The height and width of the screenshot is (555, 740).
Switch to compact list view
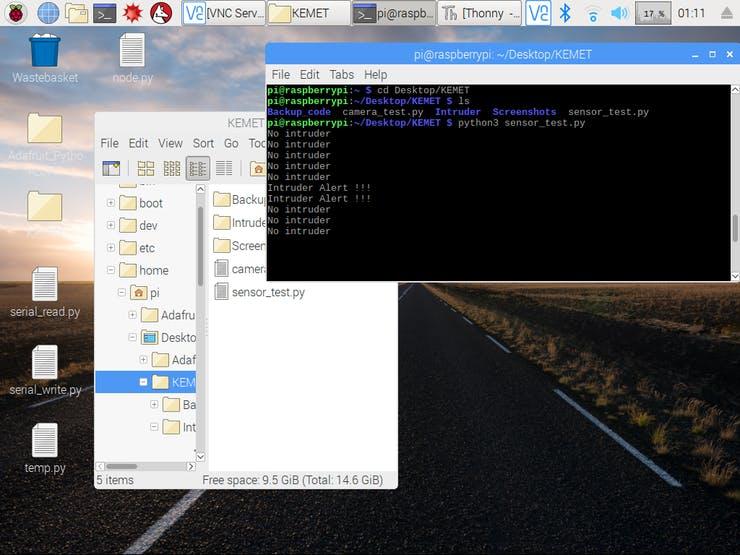tap(198, 168)
